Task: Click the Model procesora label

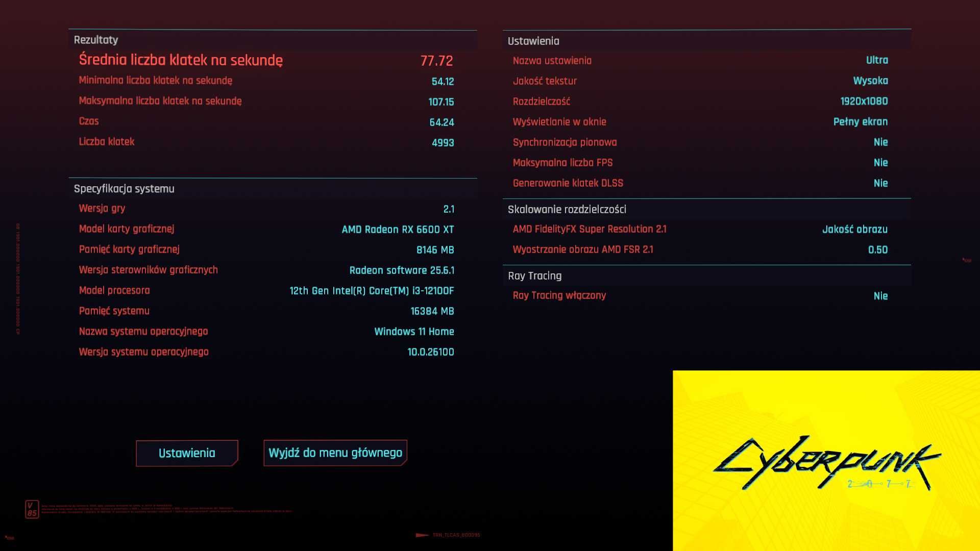Action: click(x=114, y=290)
